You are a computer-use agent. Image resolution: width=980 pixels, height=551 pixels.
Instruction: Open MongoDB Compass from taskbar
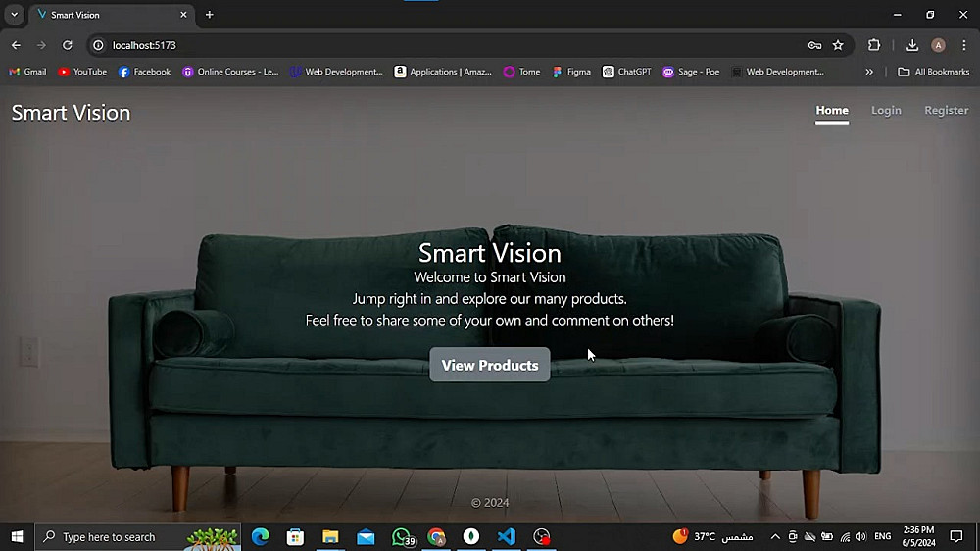tap(471, 536)
